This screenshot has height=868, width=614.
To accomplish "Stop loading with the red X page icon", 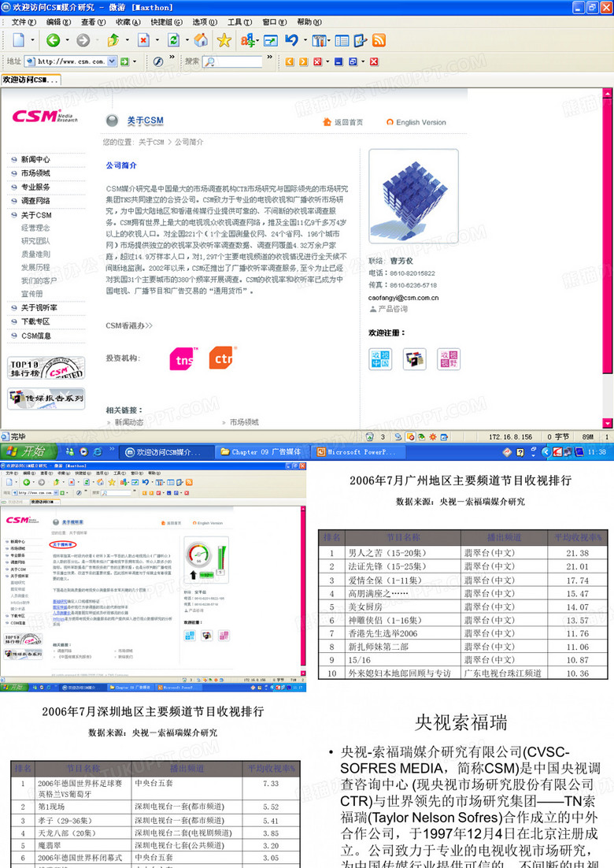I will tap(143, 40).
